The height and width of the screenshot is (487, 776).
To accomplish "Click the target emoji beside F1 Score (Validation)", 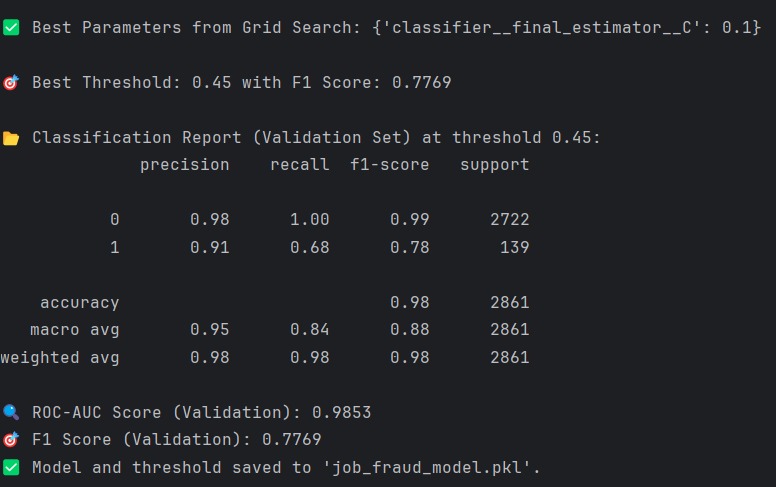I will click(11, 439).
